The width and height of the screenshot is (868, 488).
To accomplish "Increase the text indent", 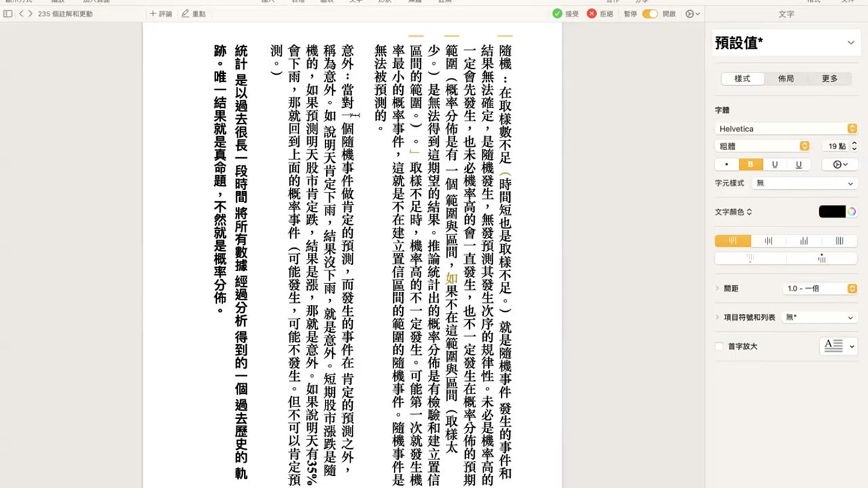I will pyautogui.click(x=822, y=258).
